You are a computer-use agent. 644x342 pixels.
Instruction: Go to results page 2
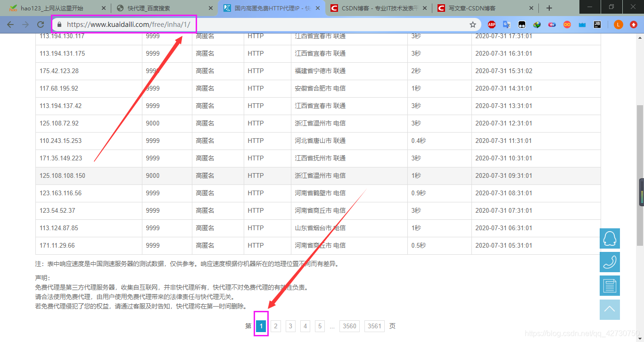coord(276,326)
